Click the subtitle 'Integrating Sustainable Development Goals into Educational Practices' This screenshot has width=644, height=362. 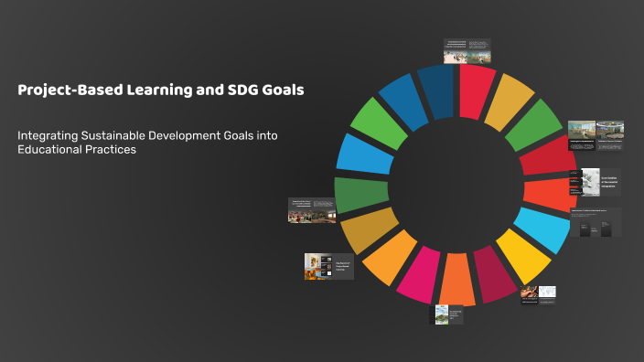pos(147,143)
